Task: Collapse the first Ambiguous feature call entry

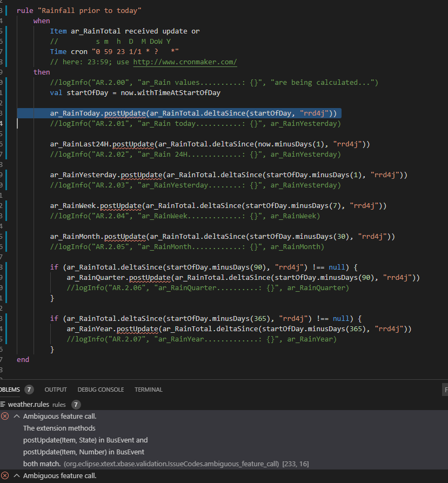Action: click(x=16, y=417)
